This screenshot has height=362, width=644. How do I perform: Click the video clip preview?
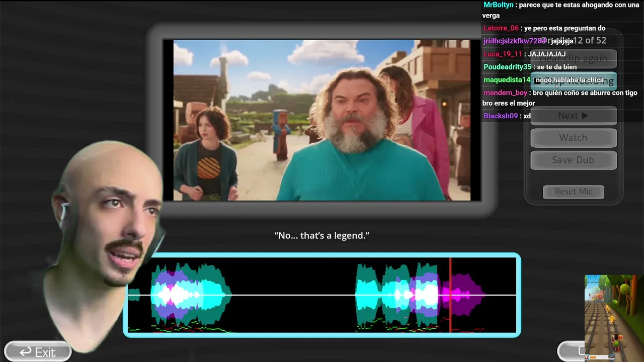tap(322, 120)
